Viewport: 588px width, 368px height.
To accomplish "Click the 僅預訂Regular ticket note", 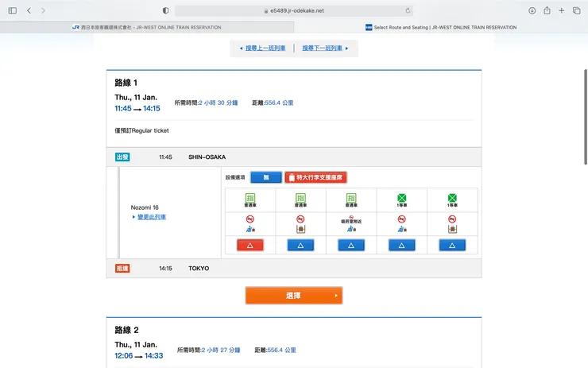I will point(141,130).
